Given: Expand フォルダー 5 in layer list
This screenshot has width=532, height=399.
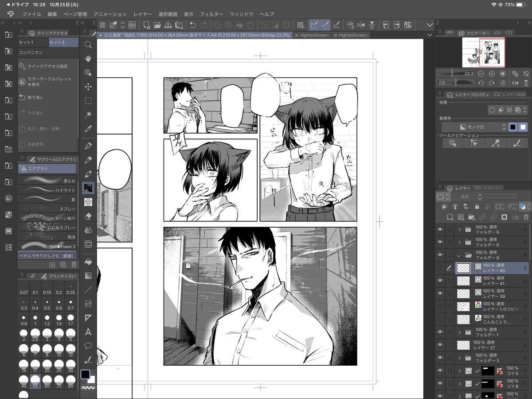Looking at the screenshot, I should [460, 242].
